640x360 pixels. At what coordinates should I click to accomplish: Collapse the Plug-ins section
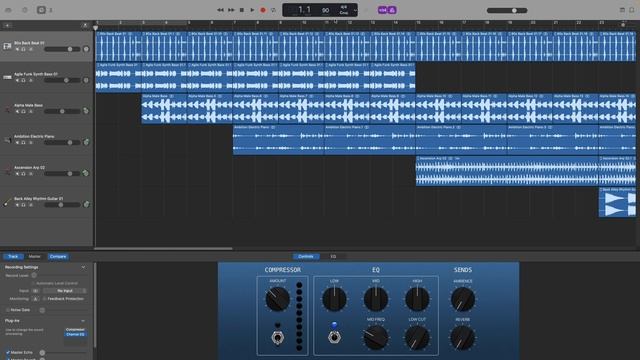(x=83, y=321)
